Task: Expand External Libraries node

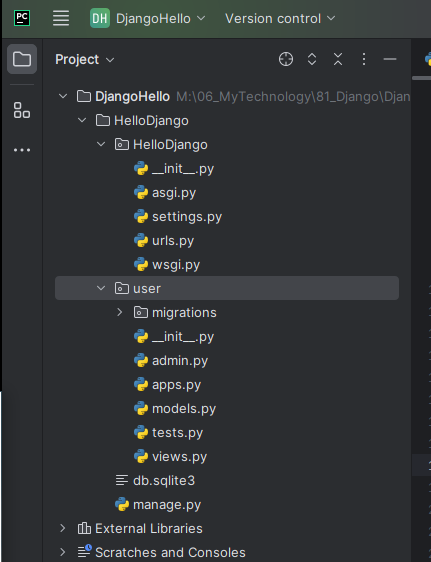Action: (63, 528)
